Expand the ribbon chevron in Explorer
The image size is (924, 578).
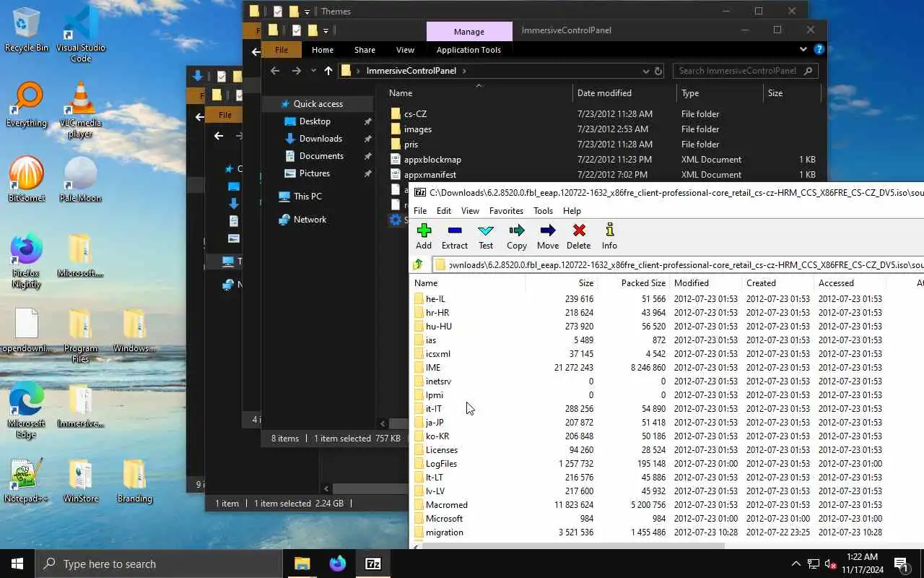point(803,50)
